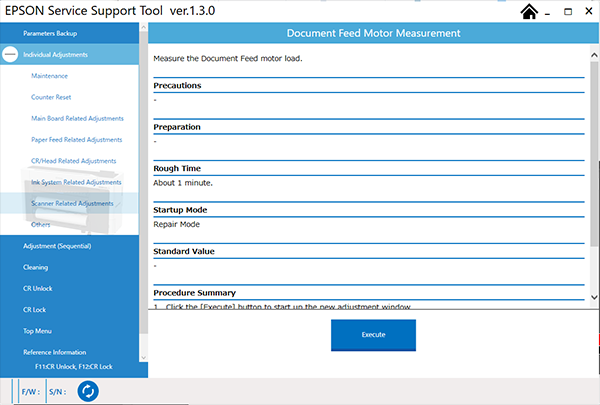Image resolution: width=600 pixels, height=405 pixels.
Task: Click sidebar scroll down arrow
Action: tap(143, 358)
